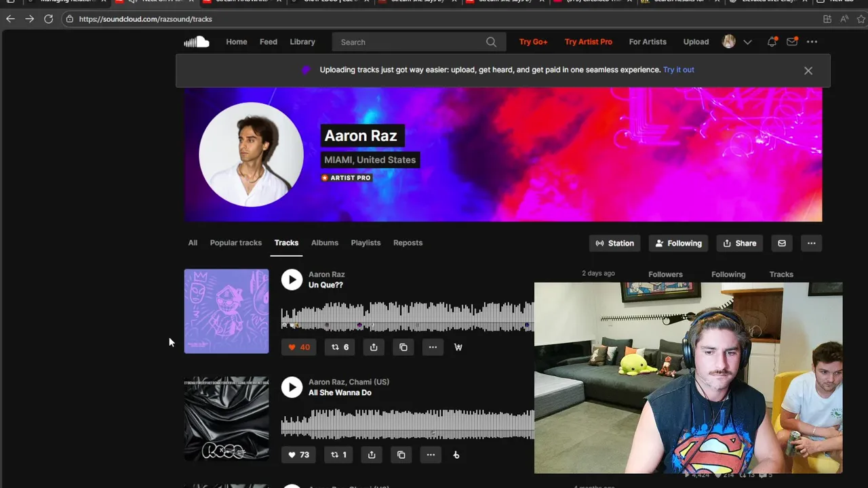Open Aaron Raz profile picture
Screen dimensions: 868x488
(251, 155)
